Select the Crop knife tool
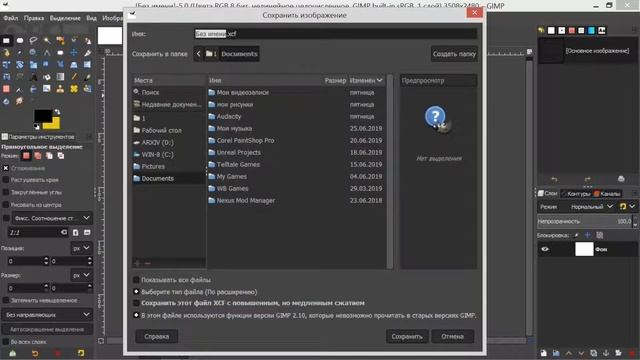 87,53
